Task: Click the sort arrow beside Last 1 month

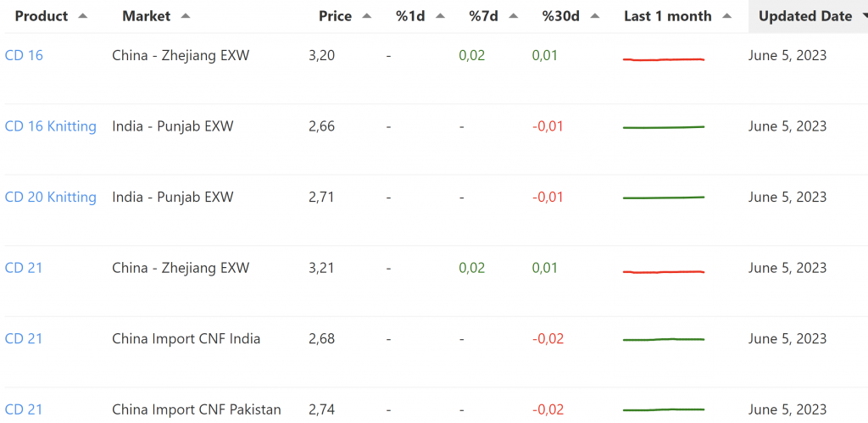Action: coord(727,16)
